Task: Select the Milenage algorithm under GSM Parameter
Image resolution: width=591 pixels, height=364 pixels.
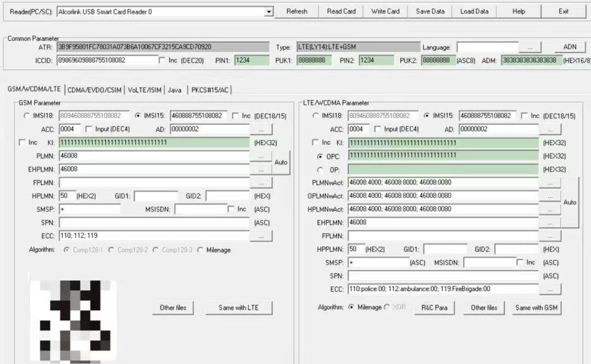Action: pos(201,250)
